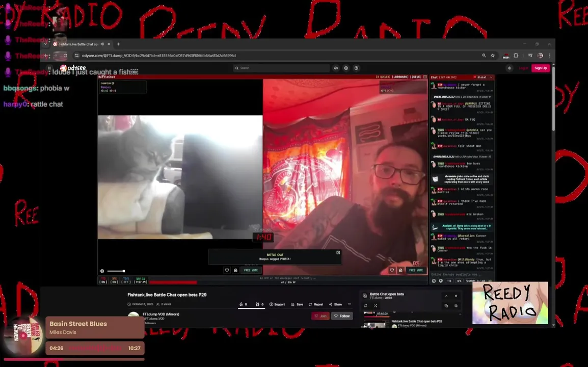Close the Battle Chat open beta playlist
Image resolution: width=588 pixels, height=367 pixels.
pyautogui.click(x=456, y=296)
